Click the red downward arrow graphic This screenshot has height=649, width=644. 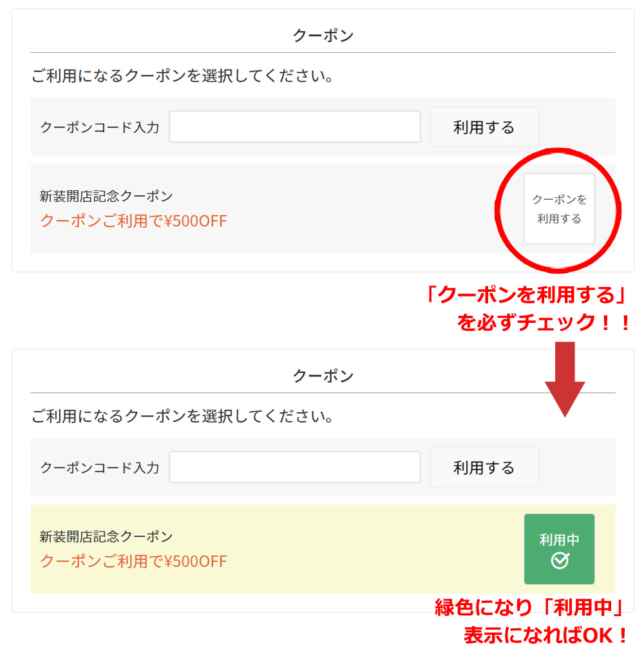tap(565, 379)
